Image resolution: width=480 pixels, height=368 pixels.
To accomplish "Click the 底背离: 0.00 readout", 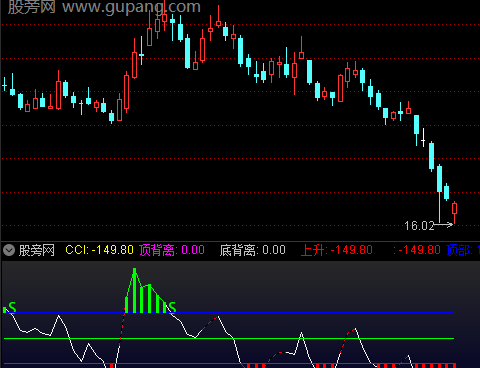I will (x=253, y=250).
